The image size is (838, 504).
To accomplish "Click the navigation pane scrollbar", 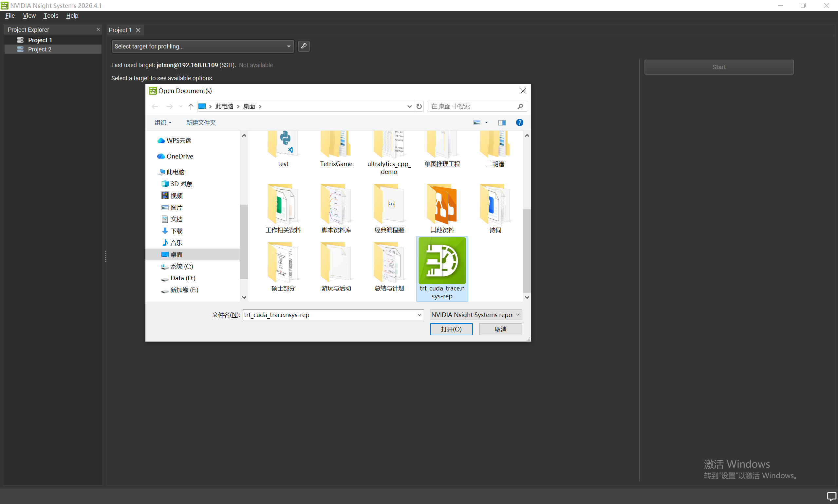I will (244, 241).
